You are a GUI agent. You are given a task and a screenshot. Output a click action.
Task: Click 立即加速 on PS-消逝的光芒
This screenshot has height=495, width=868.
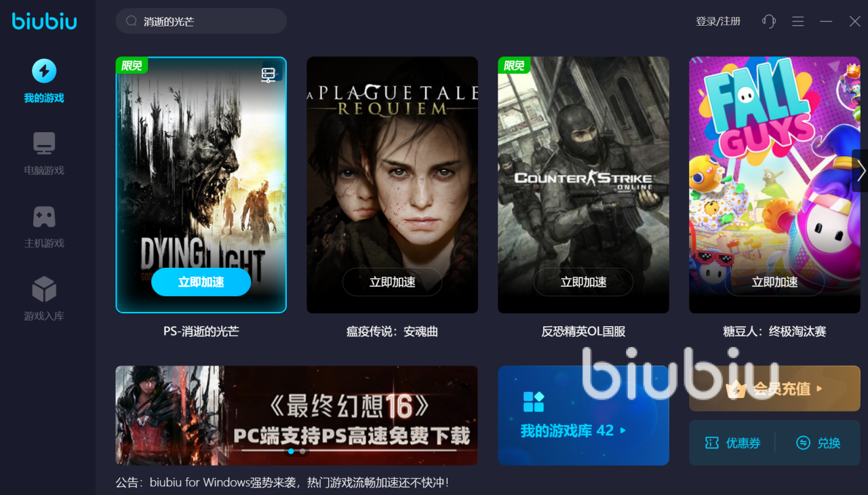pos(201,282)
